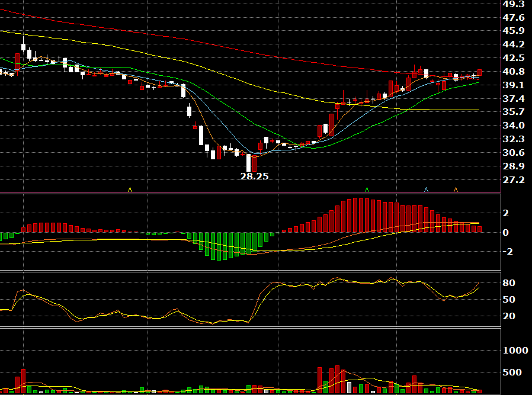Select the red candle at the 28.25 low
This screenshot has height=395, width=532.
[255, 163]
